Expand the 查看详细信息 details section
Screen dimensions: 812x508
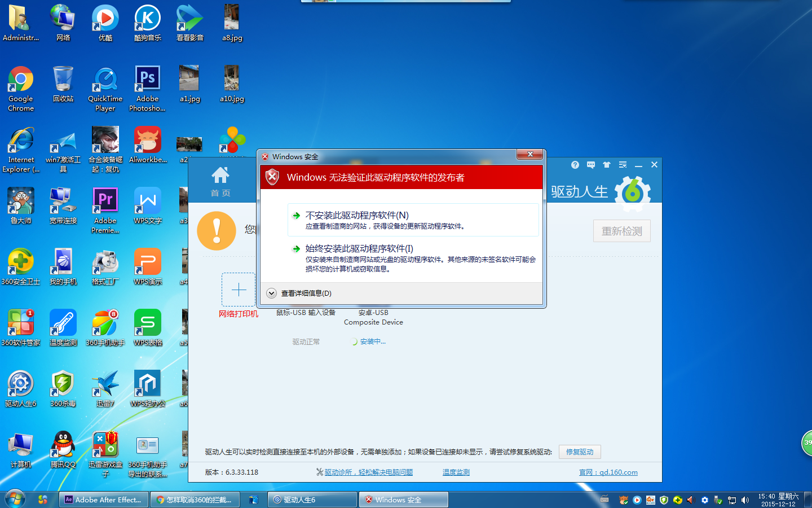pyautogui.click(x=299, y=293)
